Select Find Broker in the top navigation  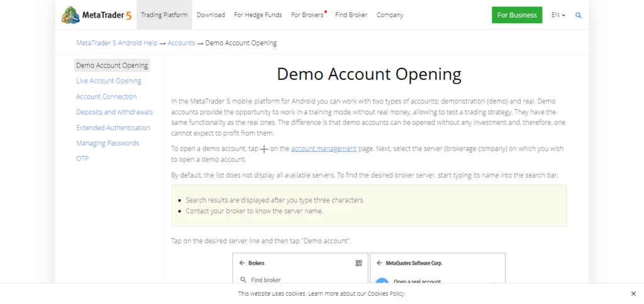pyautogui.click(x=351, y=15)
